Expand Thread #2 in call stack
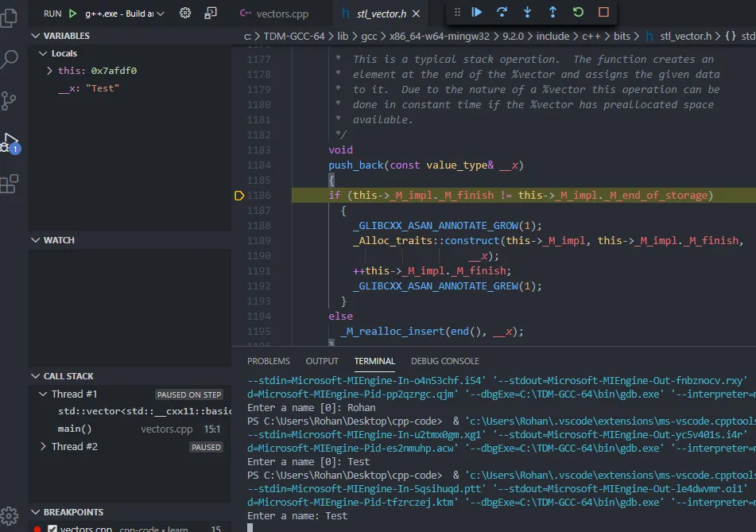Viewport: 756px width, 532px height. pos(44,447)
